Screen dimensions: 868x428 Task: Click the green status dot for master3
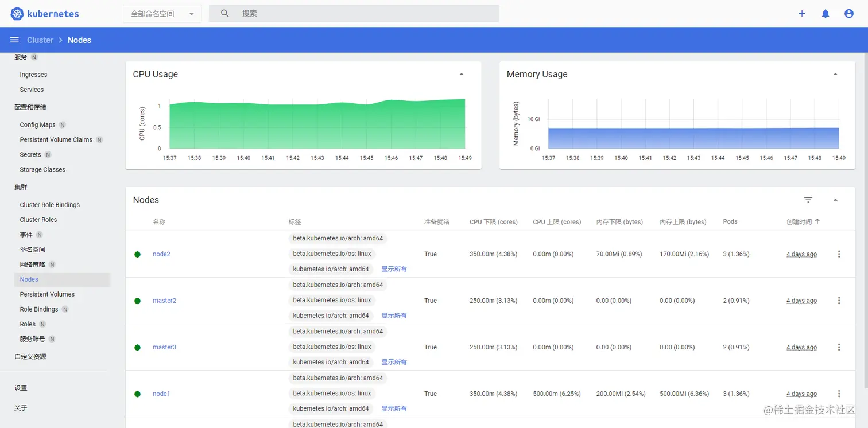[138, 347]
